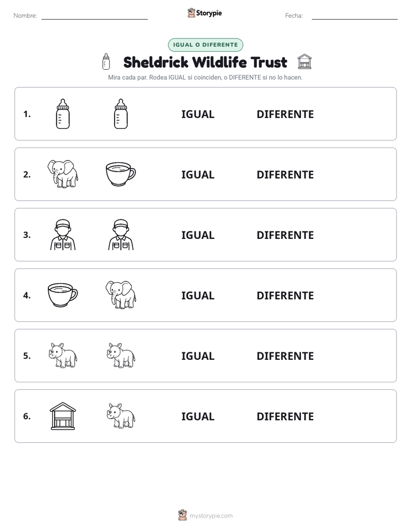The image size is (411, 532).
Task: Click the first rhino in row 5
Action: point(63,356)
